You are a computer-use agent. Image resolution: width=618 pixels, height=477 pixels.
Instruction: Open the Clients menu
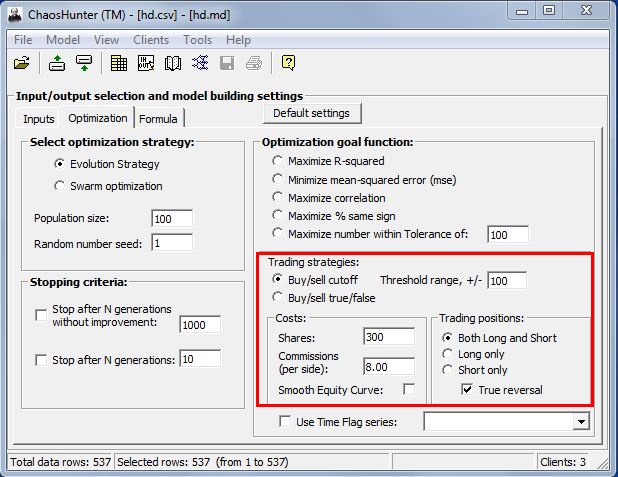click(151, 40)
